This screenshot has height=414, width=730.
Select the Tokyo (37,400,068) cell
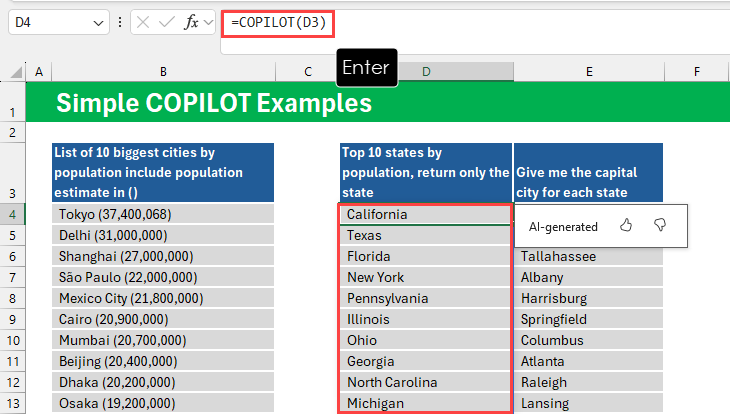pos(163,214)
